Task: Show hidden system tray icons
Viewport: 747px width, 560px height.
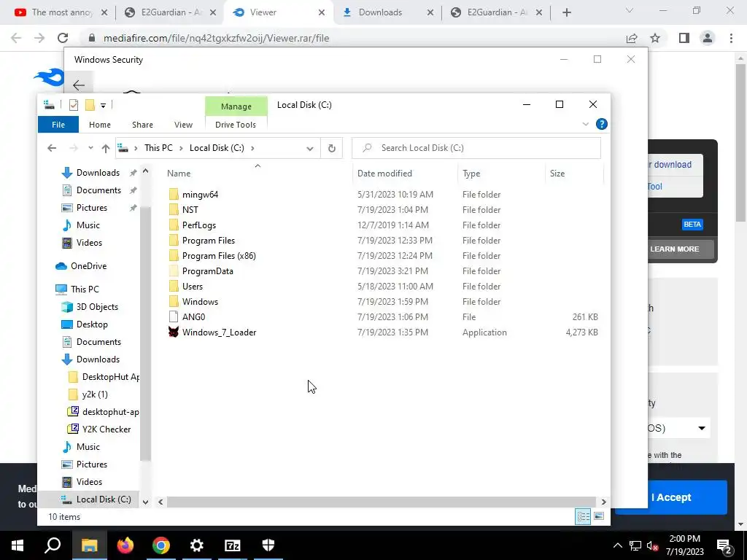Action: (x=617, y=545)
